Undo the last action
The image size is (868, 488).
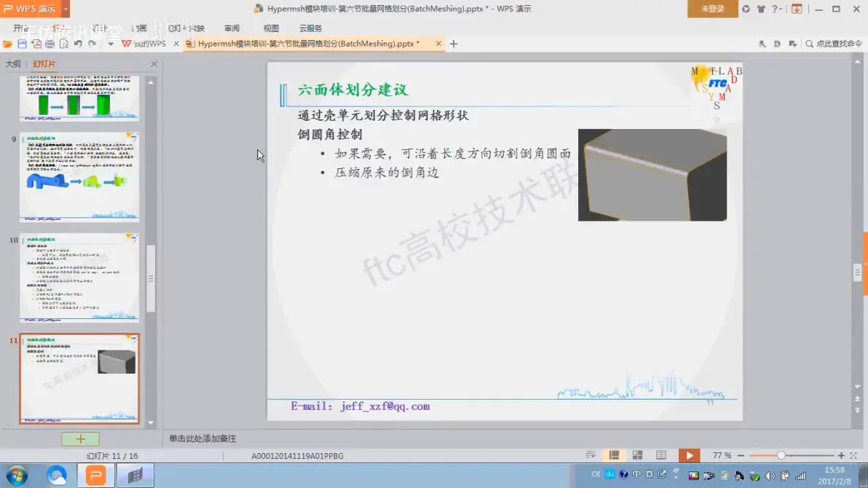click(78, 44)
